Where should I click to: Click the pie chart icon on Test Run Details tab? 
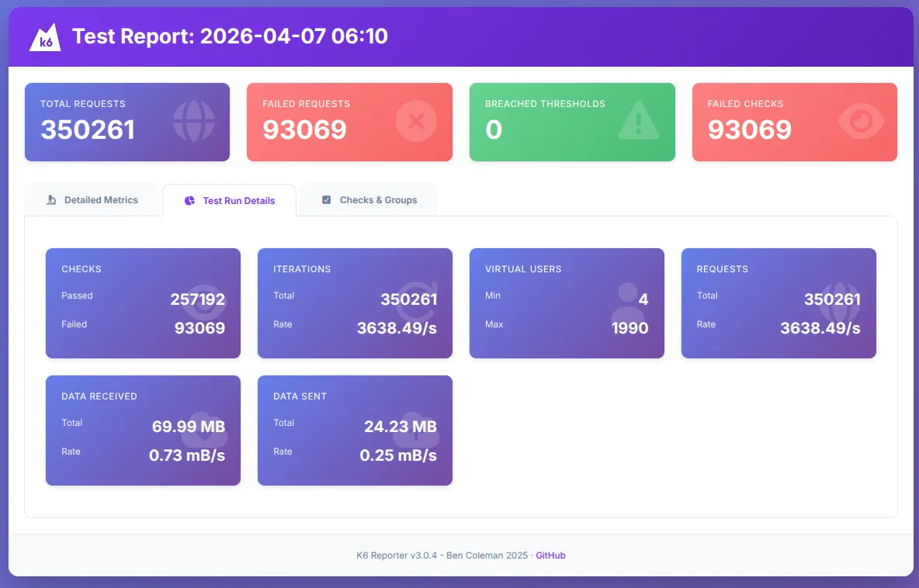[x=189, y=201]
